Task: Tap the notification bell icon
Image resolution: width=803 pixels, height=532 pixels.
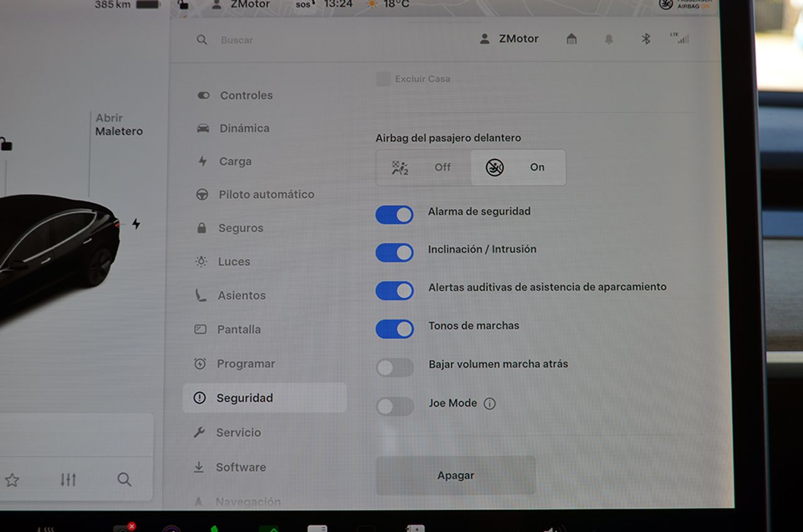Action: [609, 39]
